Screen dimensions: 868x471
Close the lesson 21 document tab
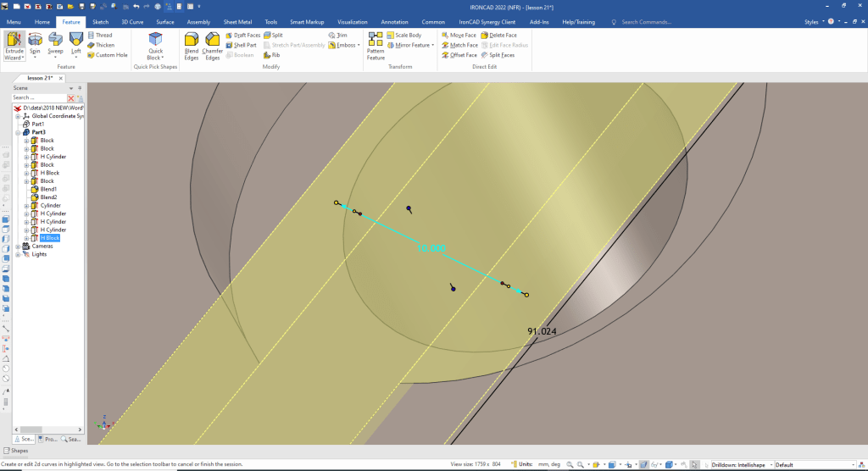point(61,78)
